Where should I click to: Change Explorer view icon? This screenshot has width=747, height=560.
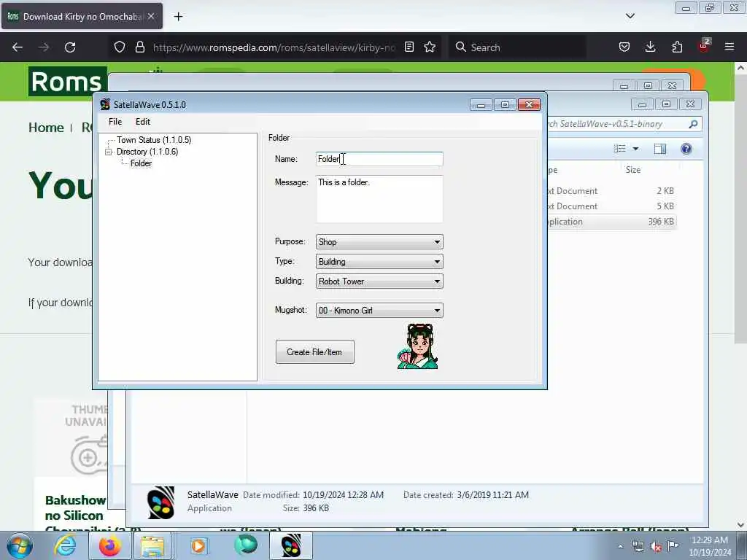click(620, 149)
